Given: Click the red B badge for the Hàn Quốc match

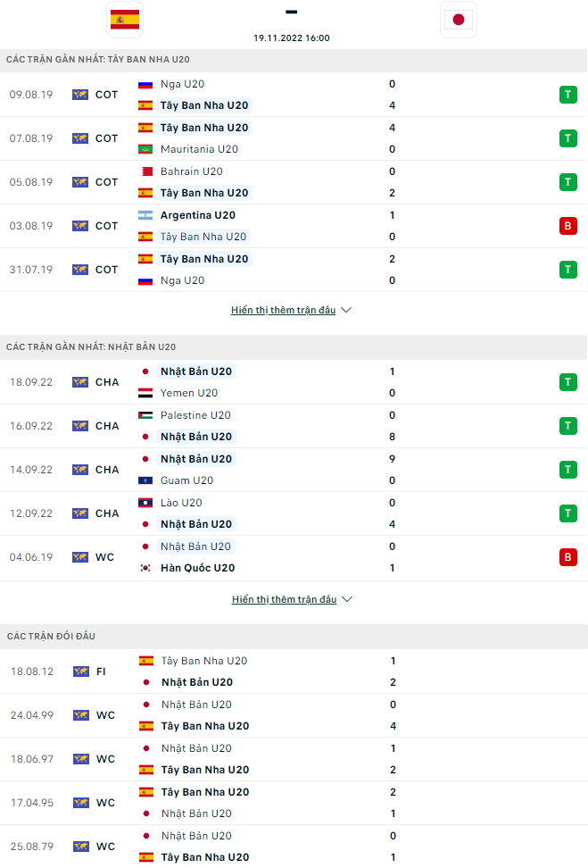Looking at the screenshot, I should coord(568,556).
